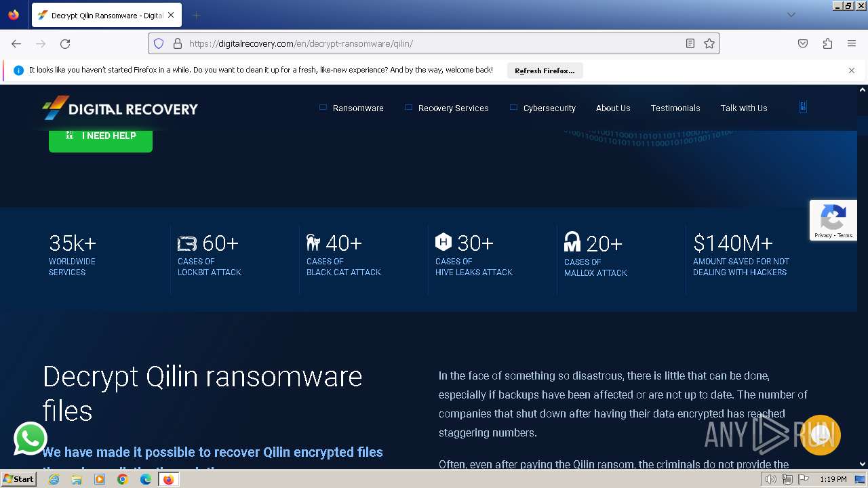Open a new browser tab

(x=196, y=15)
